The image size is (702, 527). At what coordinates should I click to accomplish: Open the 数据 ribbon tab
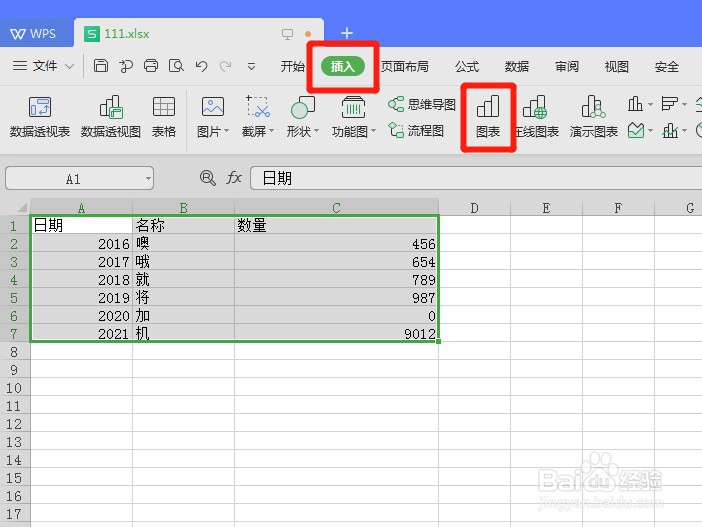click(517, 67)
